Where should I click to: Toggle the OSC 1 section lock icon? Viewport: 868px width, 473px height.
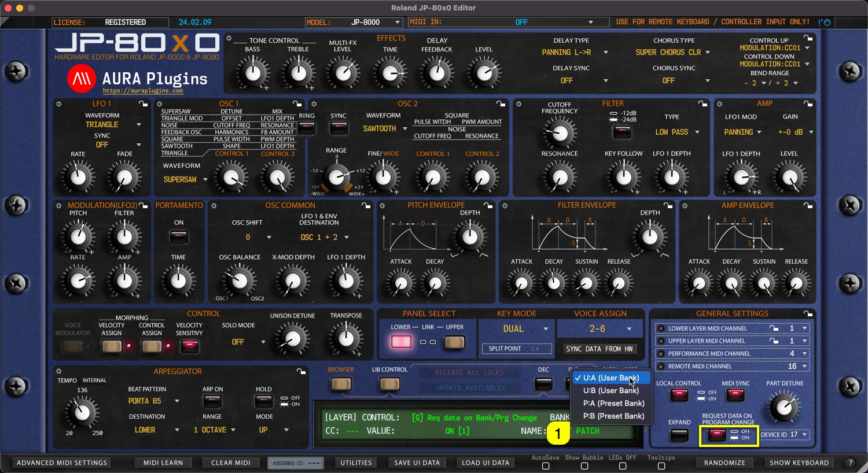coord(297,104)
